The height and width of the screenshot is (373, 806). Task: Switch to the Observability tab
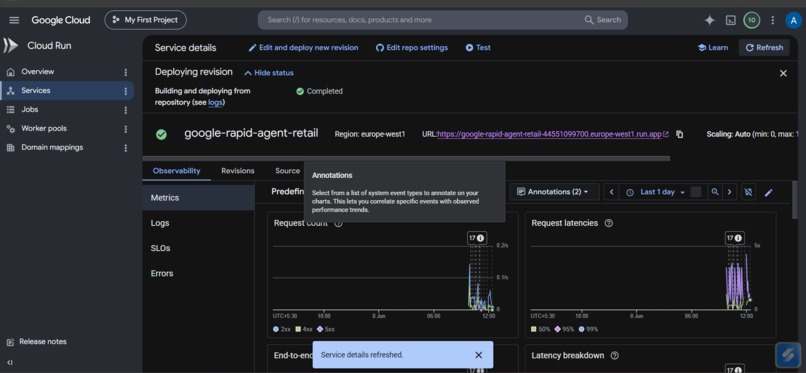pos(176,171)
